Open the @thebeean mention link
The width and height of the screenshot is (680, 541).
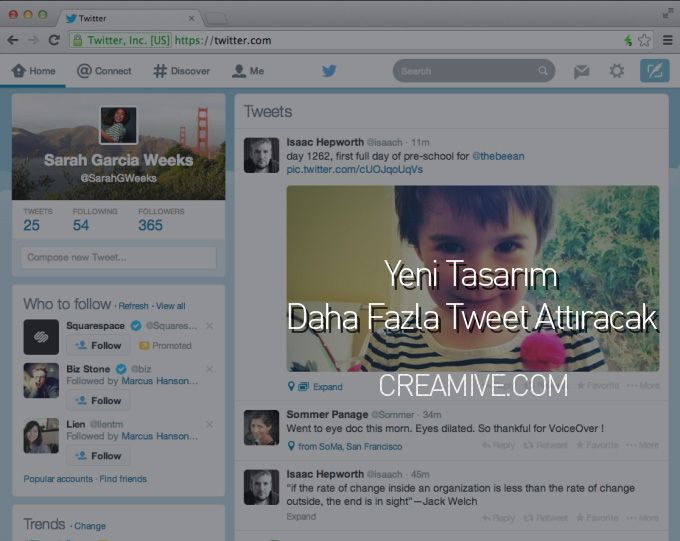point(498,156)
